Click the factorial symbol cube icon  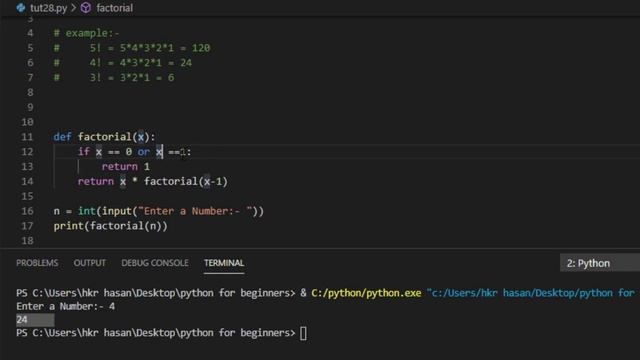click(86, 8)
